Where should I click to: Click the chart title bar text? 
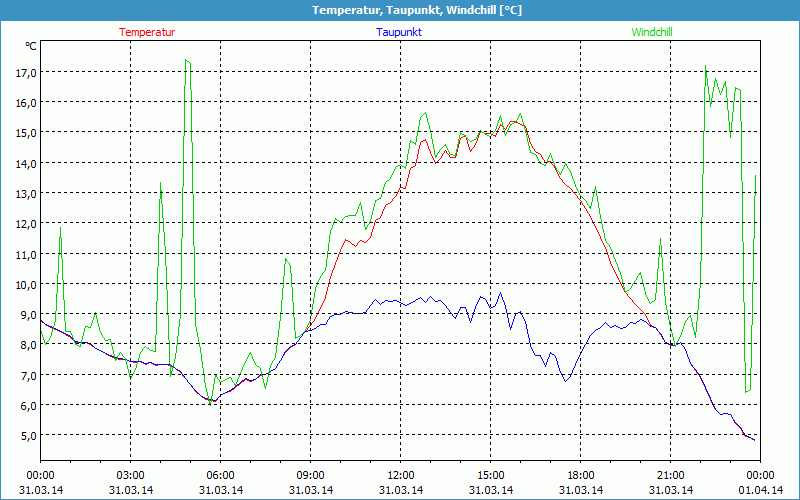(x=400, y=10)
